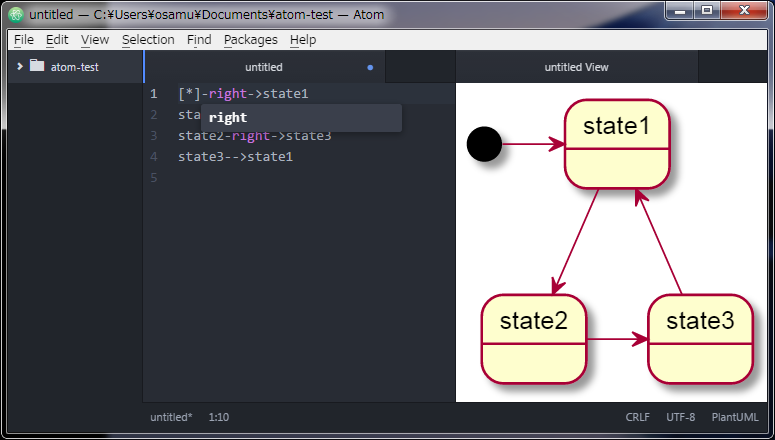Click the Atom app icon in title bar
775x440 pixels.
[15, 15]
